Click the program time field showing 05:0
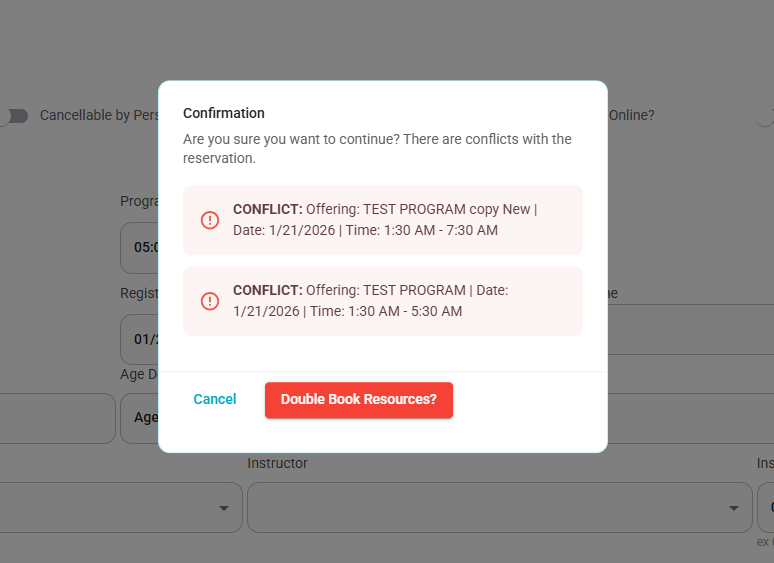Viewport: 774px width, 563px height. coord(140,248)
